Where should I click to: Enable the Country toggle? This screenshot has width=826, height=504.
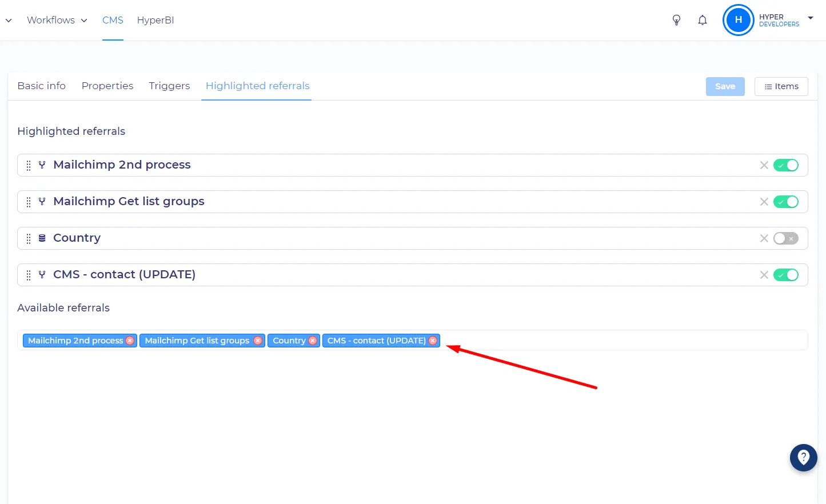coord(786,238)
